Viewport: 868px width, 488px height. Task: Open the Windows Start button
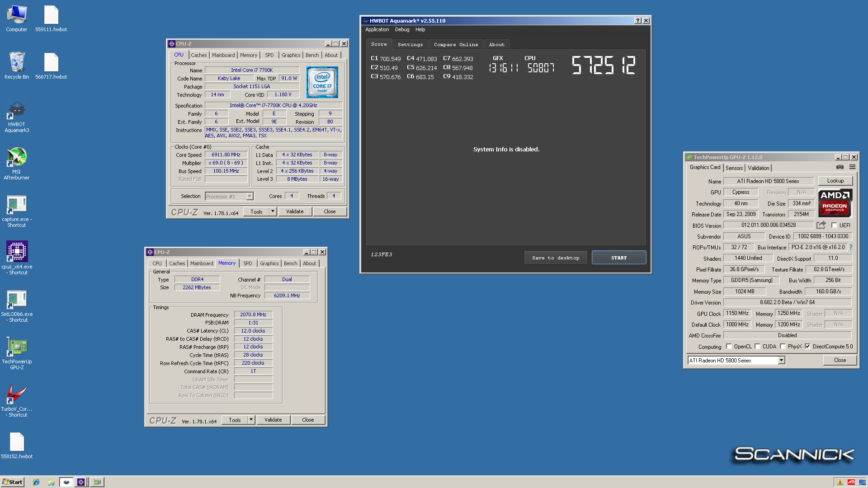click(12, 482)
